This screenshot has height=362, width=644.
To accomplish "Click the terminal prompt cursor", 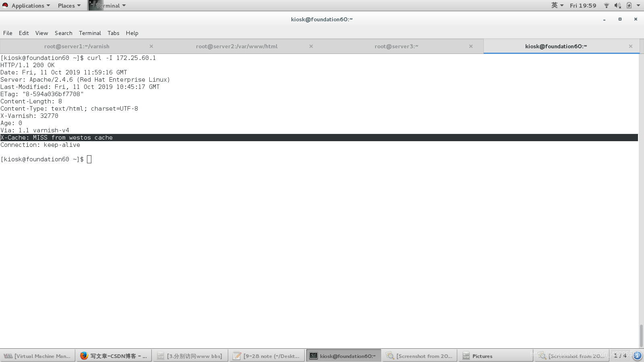I will [x=89, y=159].
